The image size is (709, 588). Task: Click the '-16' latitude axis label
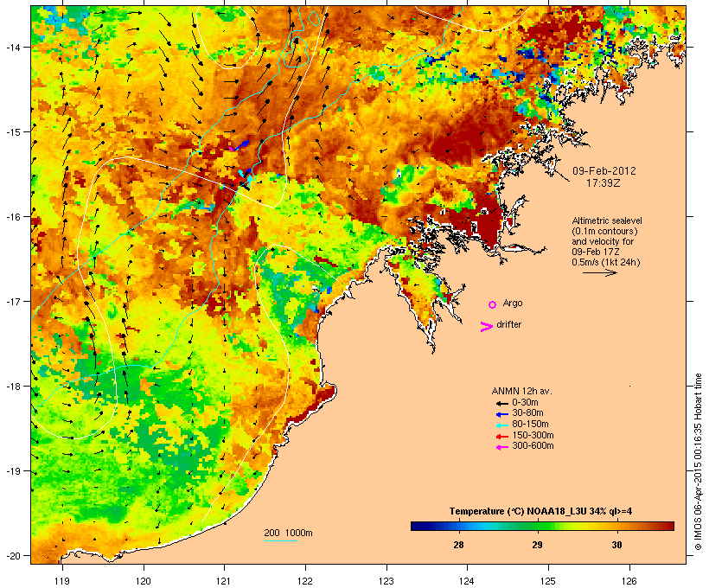[x=13, y=217]
